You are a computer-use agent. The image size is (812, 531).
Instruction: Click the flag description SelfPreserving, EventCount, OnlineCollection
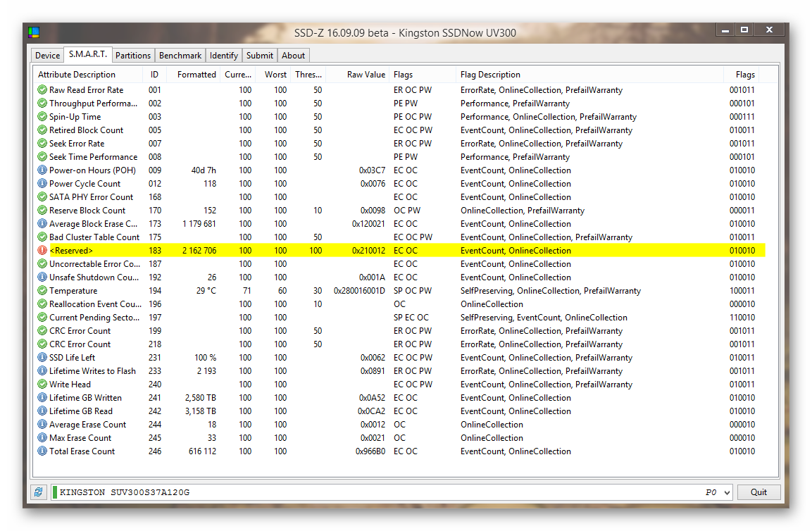pyautogui.click(x=544, y=318)
